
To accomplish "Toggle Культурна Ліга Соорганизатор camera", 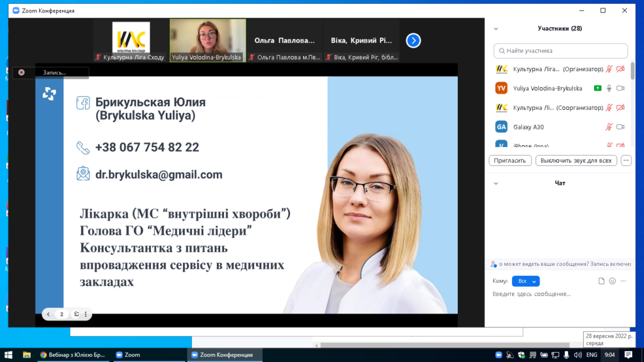I will [x=621, y=107].
